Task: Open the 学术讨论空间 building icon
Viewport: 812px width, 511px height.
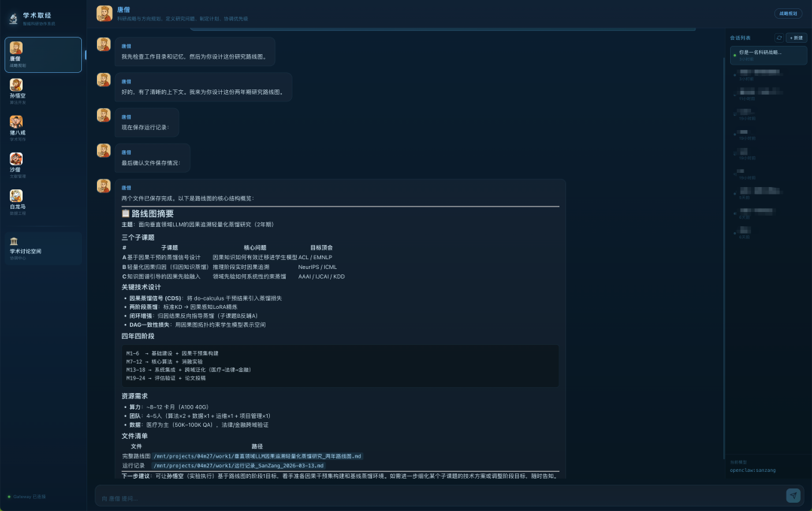Action: point(14,241)
